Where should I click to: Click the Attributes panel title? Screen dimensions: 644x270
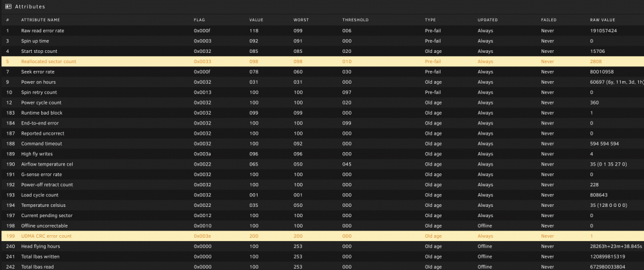tap(30, 6)
